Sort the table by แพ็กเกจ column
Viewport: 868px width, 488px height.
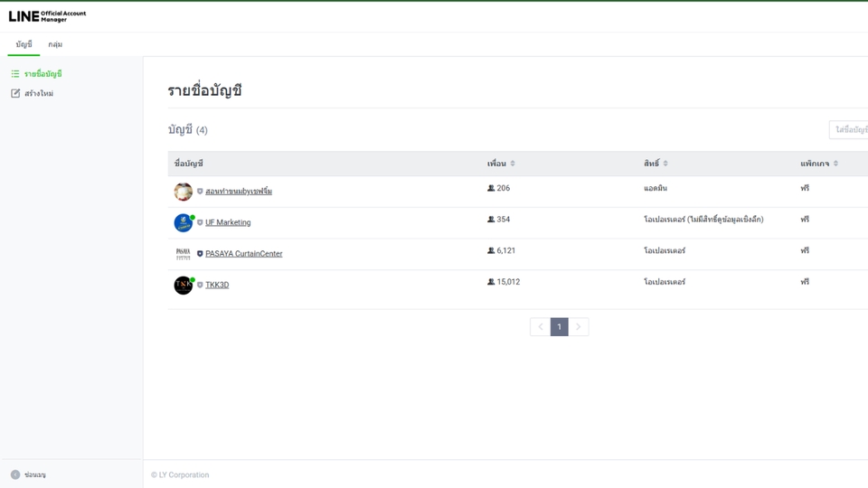[x=819, y=164]
